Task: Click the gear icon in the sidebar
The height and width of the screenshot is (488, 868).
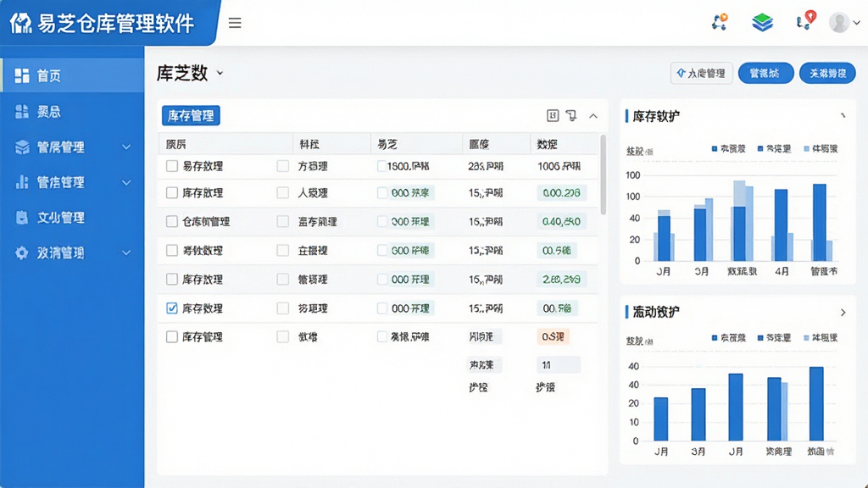Action: coord(21,252)
